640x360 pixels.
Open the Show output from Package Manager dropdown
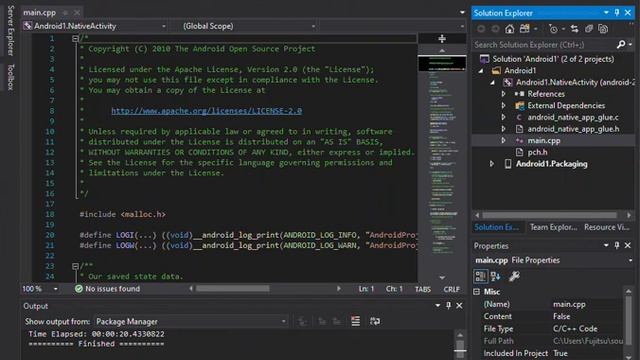click(x=283, y=321)
